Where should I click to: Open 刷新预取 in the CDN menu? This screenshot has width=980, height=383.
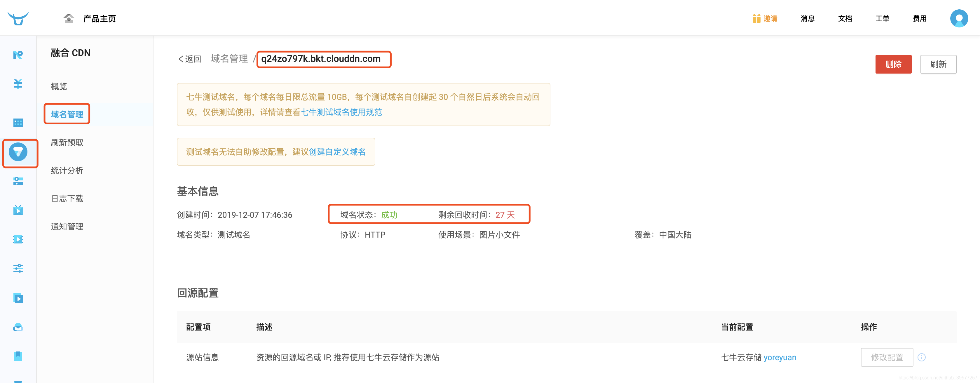click(x=67, y=142)
